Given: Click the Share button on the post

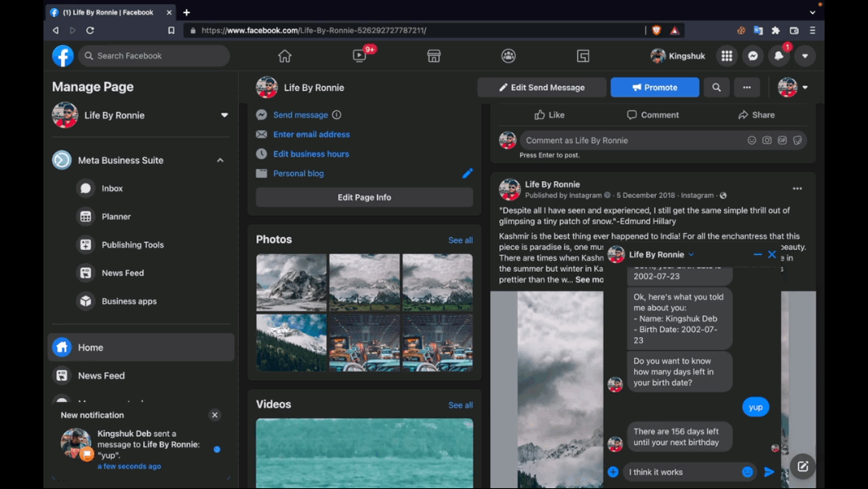Looking at the screenshot, I should 756,115.
